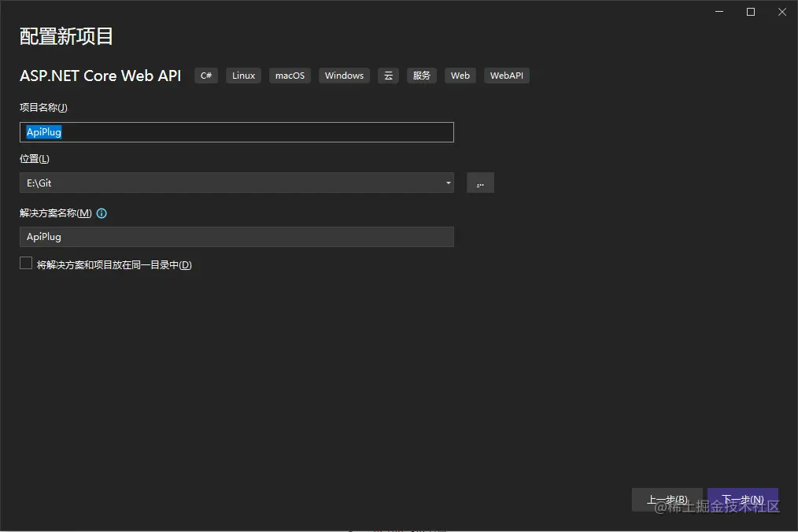Click the C# tag

(x=206, y=76)
